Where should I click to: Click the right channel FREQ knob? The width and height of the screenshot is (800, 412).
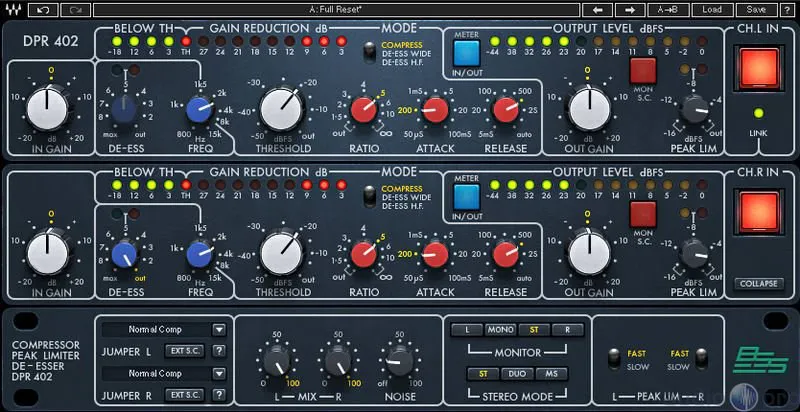click(199, 253)
